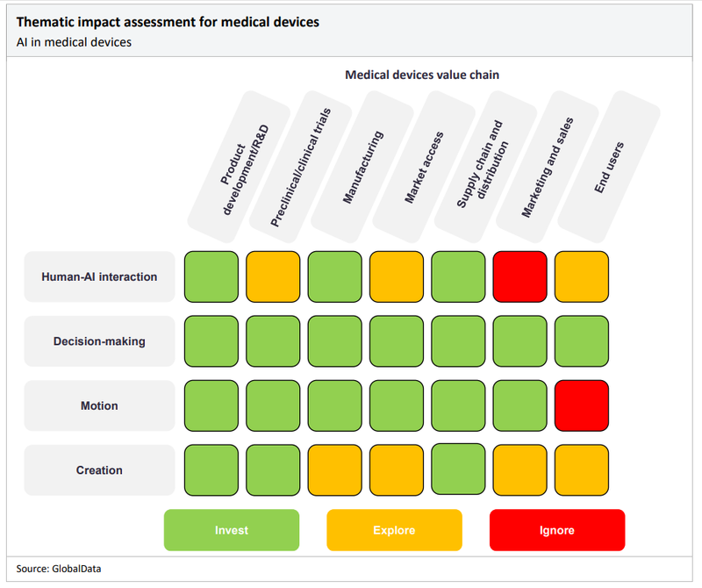Select the Human-AI interaction row label
This screenshot has height=588, width=702.
pyautogui.click(x=99, y=277)
